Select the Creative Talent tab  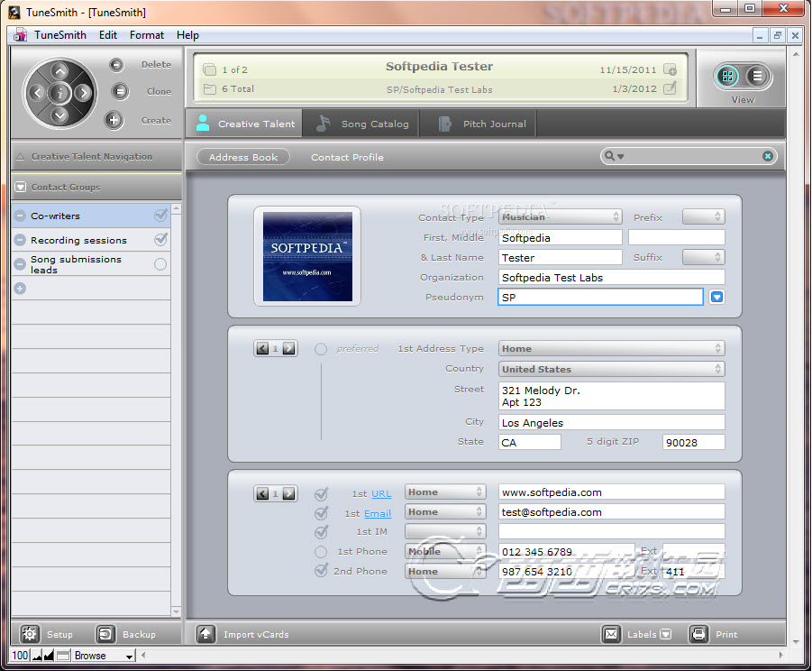tap(244, 124)
